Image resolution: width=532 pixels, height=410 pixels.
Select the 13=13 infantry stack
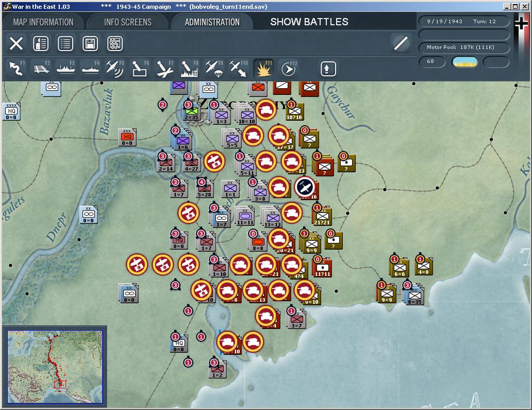point(272,218)
